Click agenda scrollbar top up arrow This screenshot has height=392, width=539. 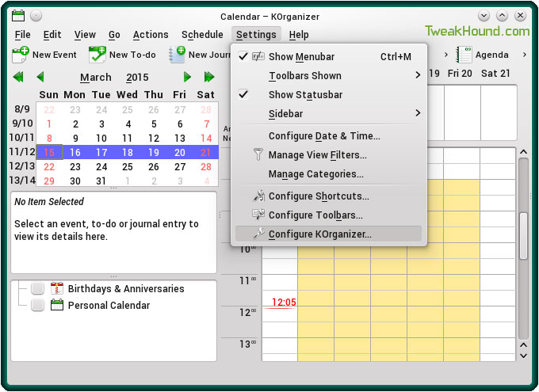pyautogui.click(x=523, y=152)
